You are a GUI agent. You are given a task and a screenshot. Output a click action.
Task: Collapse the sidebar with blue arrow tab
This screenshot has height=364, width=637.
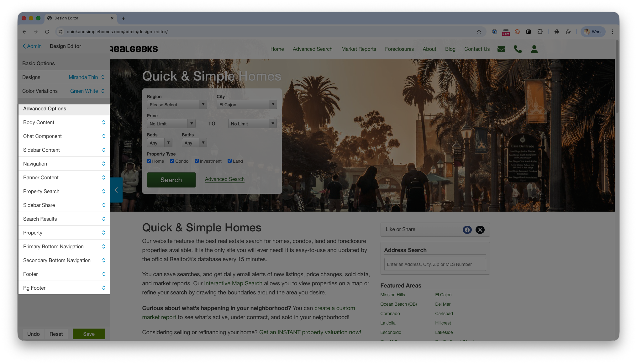pos(116,190)
